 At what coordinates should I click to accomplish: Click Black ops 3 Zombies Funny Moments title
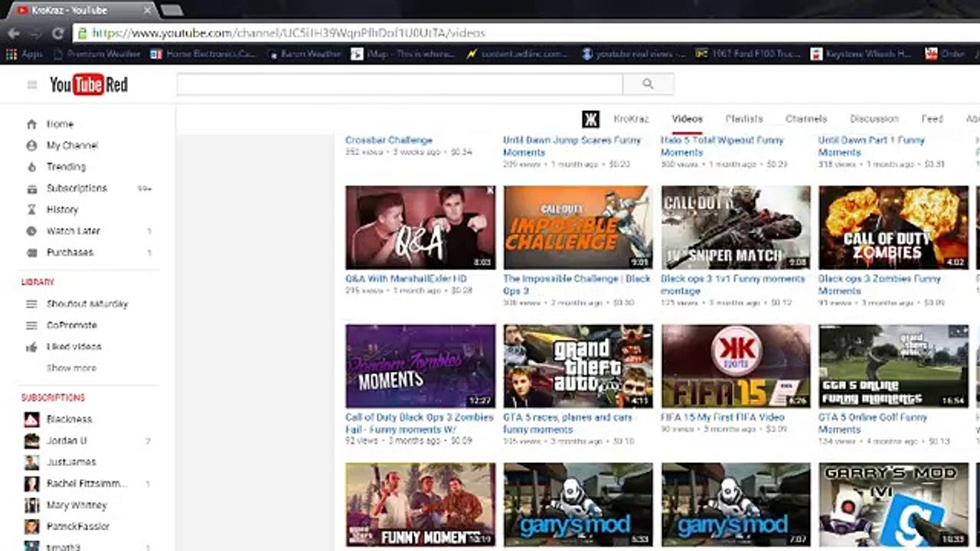tap(880, 285)
